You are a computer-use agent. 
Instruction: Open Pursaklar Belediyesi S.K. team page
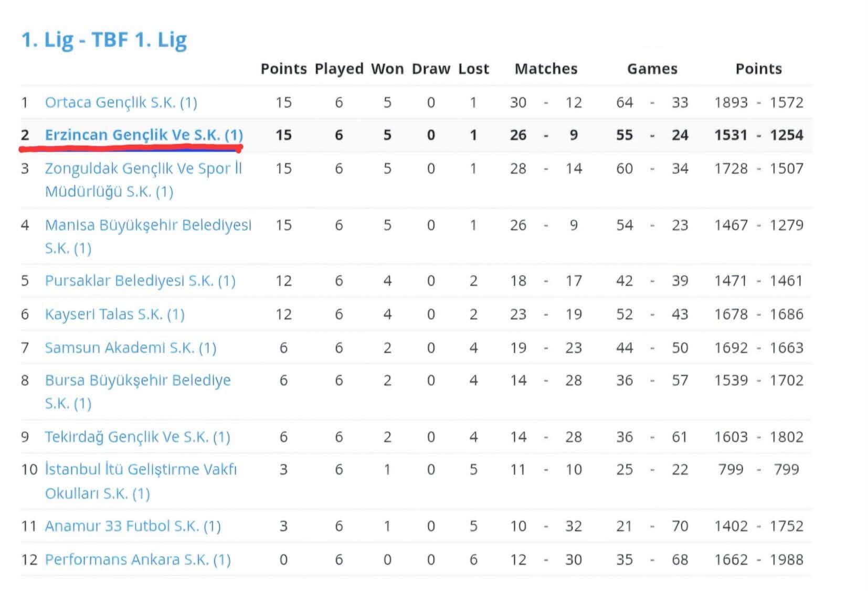(140, 281)
